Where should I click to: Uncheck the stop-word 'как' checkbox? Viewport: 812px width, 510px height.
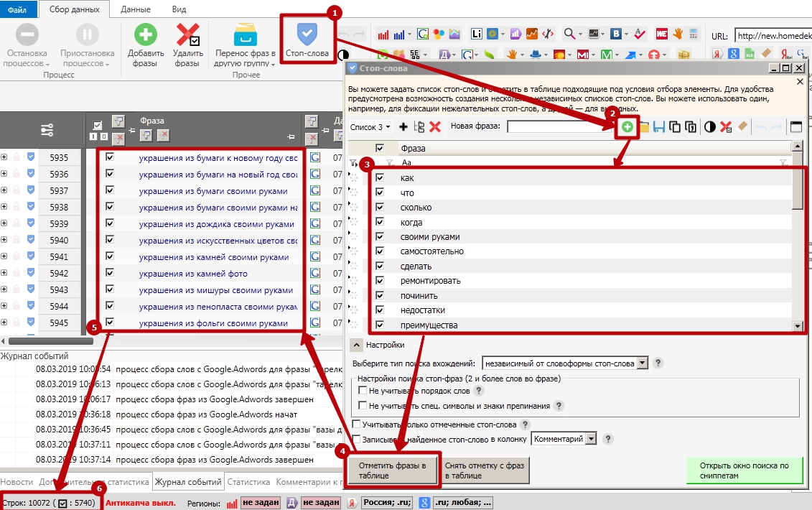[x=380, y=177]
